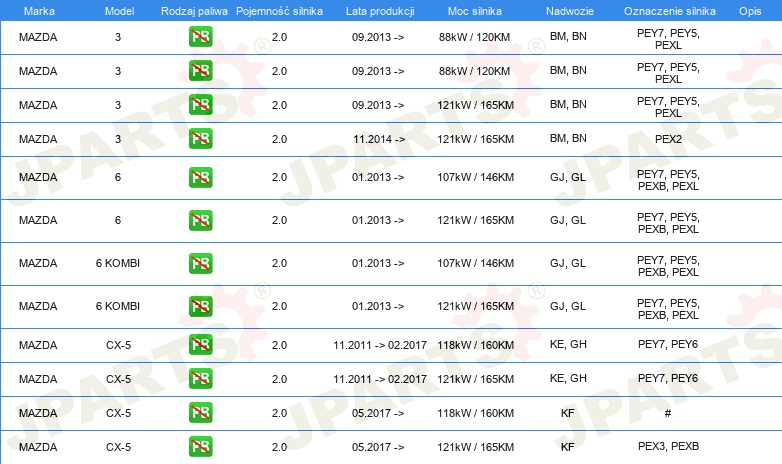Click '121kW / 165KM' in the PEX3, PEXB row
Image resolution: width=782 pixels, height=464 pixels.
click(476, 447)
